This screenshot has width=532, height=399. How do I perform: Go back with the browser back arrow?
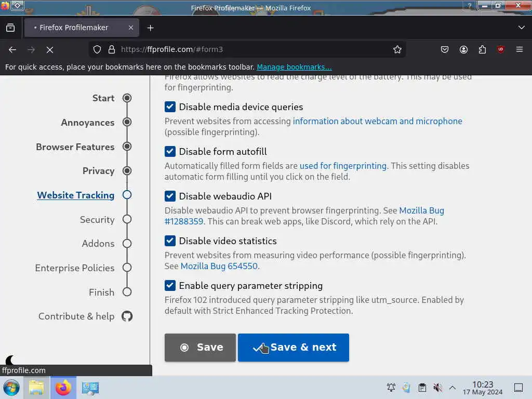pos(12,50)
